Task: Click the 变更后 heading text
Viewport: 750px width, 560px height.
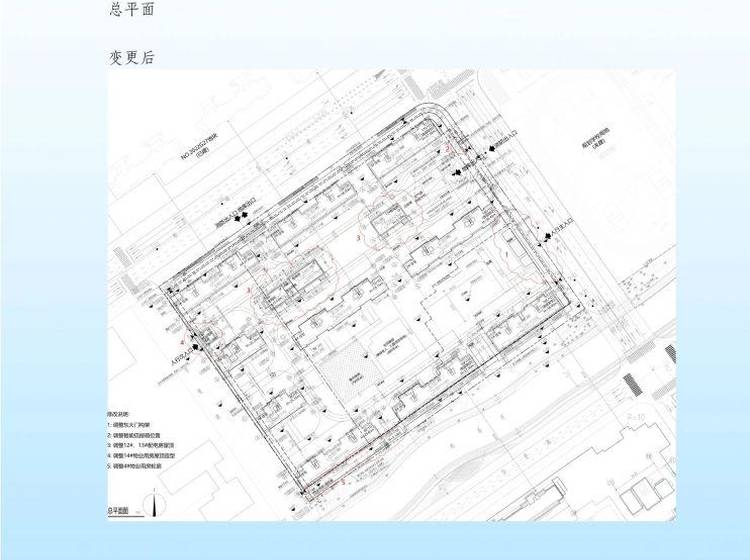Action: pyautogui.click(x=132, y=57)
